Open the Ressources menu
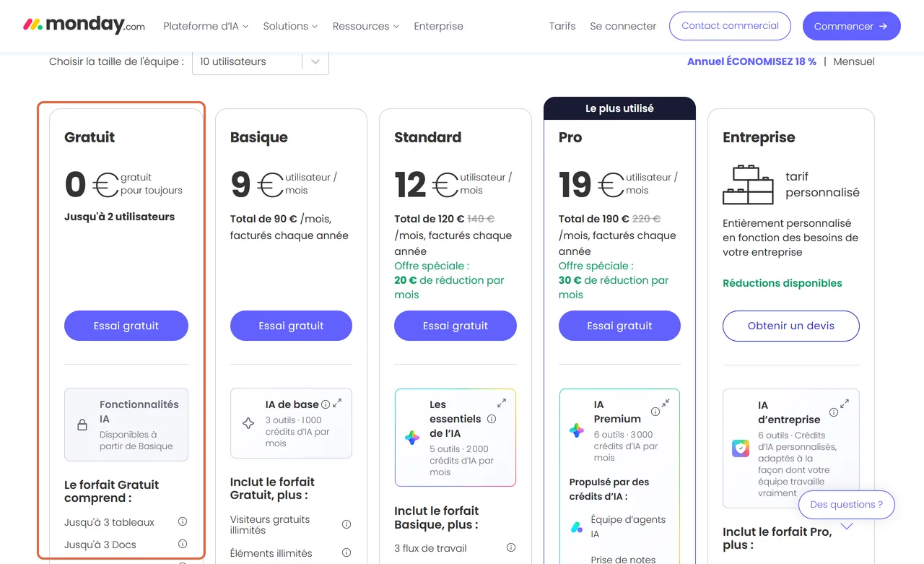 tap(366, 26)
